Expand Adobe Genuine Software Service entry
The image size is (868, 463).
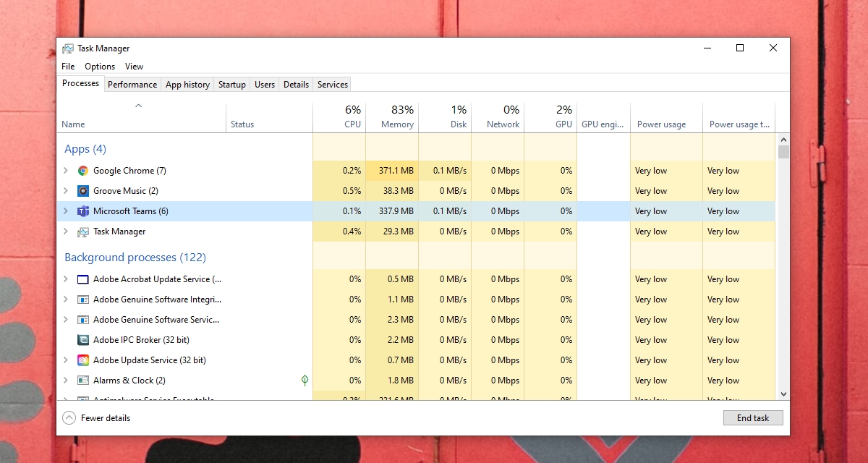66,320
